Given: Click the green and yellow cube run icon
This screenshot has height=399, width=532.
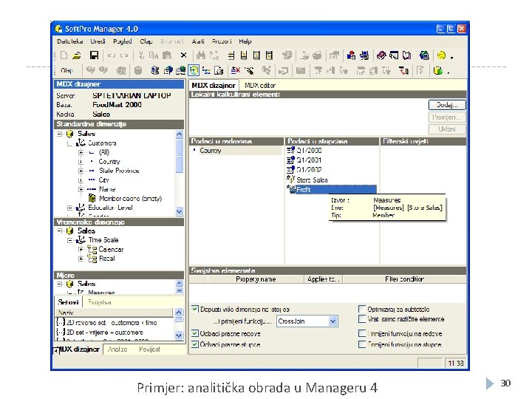Looking at the screenshot, I should [x=438, y=71].
